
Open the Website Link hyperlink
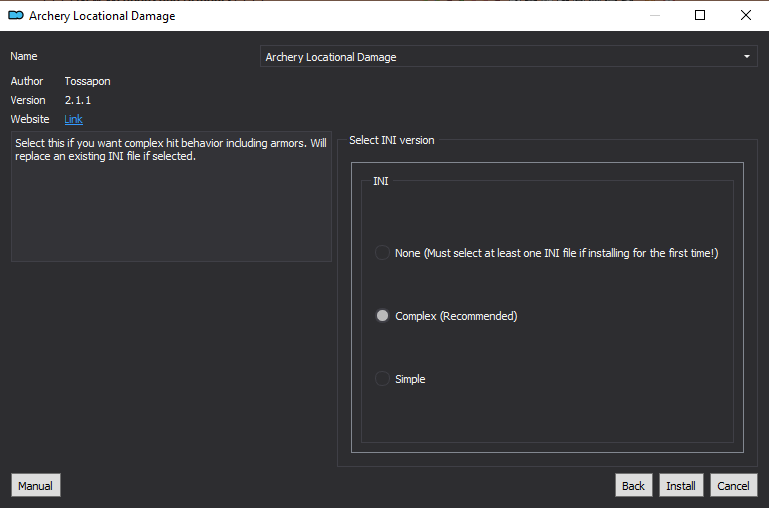pos(73,119)
